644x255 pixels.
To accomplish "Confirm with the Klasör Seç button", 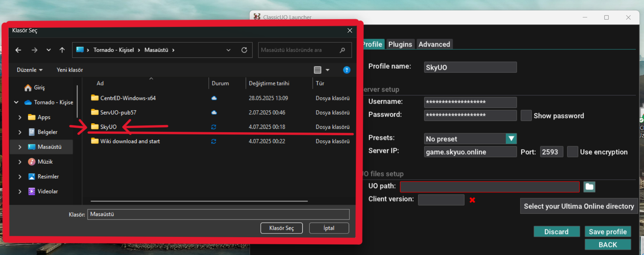I will pyautogui.click(x=282, y=228).
